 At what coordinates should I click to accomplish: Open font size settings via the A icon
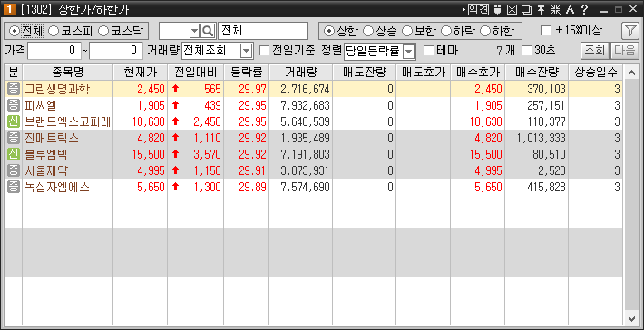pyautogui.click(x=570, y=9)
